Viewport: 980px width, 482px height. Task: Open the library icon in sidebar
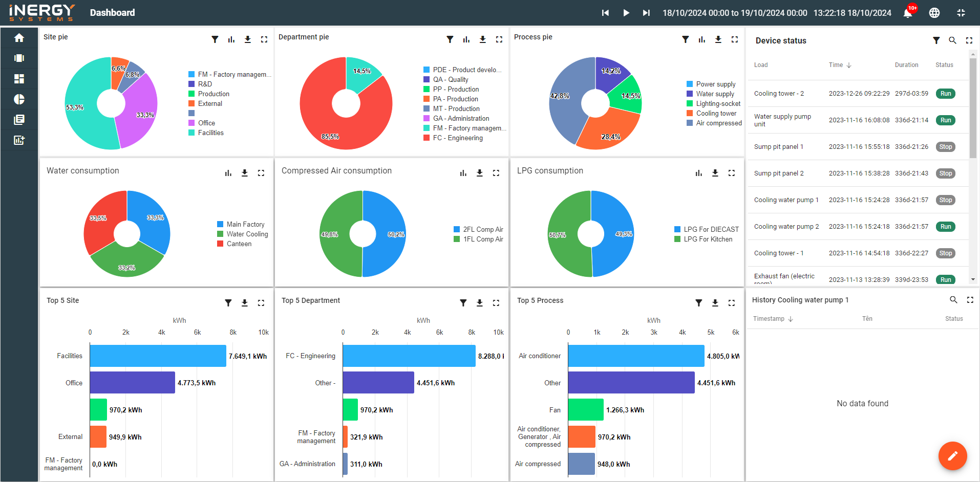(19, 120)
